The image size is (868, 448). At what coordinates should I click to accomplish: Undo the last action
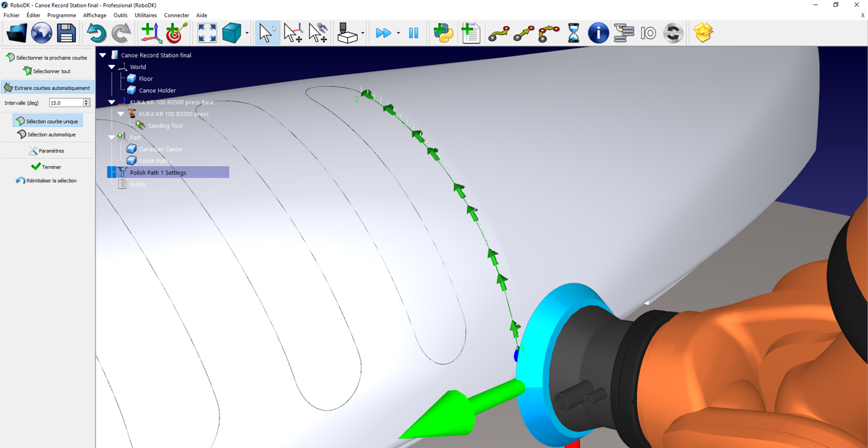[95, 33]
